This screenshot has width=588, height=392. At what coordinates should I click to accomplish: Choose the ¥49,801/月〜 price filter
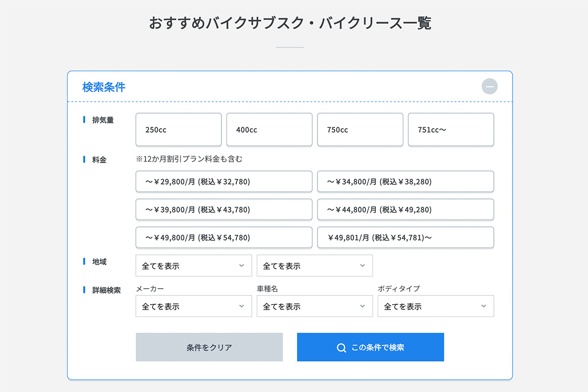(406, 238)
